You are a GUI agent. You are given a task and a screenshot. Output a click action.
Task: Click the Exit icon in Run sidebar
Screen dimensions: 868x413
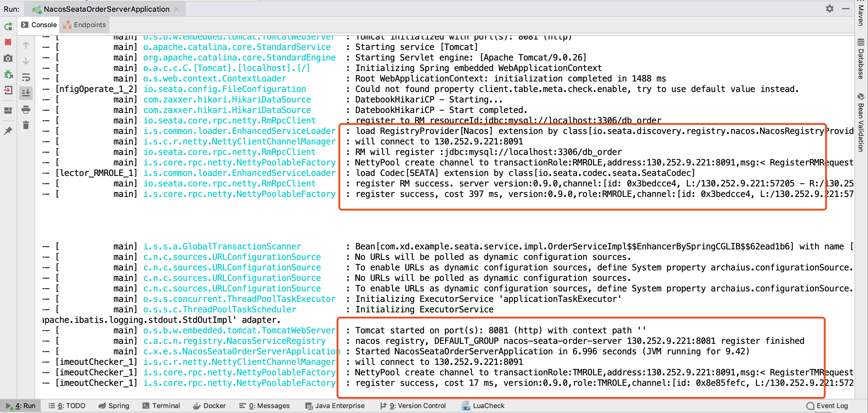pyautogui.click(x=8, y=90)
